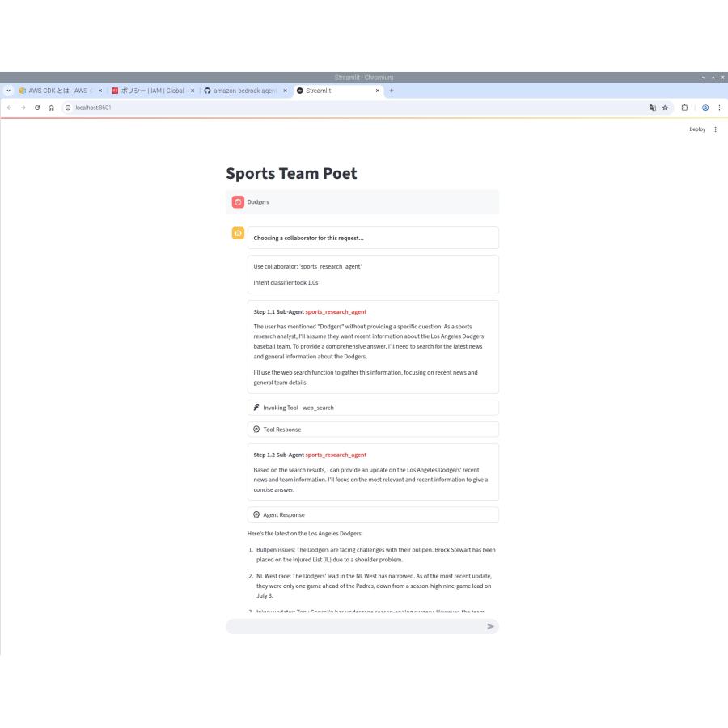Switch to the AWS CDK tab
728x728 pixels.
57,91
